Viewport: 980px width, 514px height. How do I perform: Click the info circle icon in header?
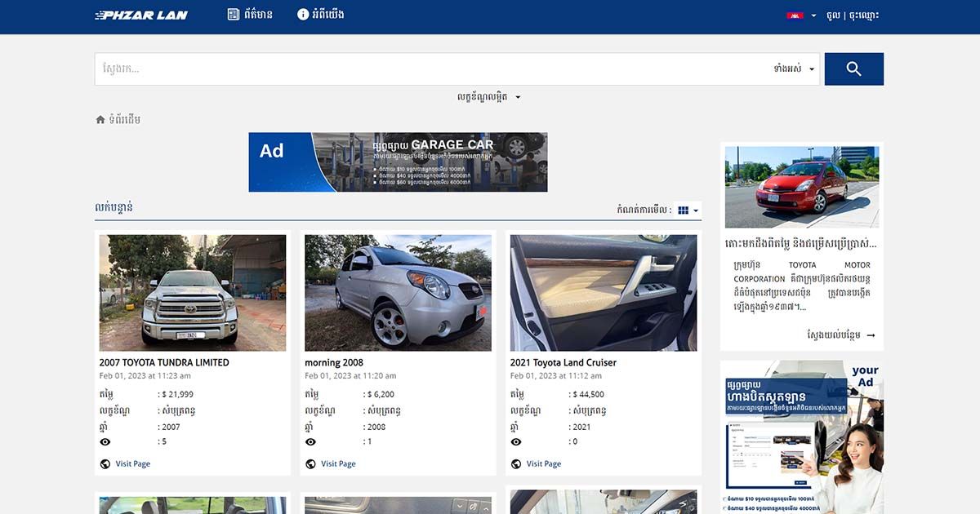(x=303, y=15)
